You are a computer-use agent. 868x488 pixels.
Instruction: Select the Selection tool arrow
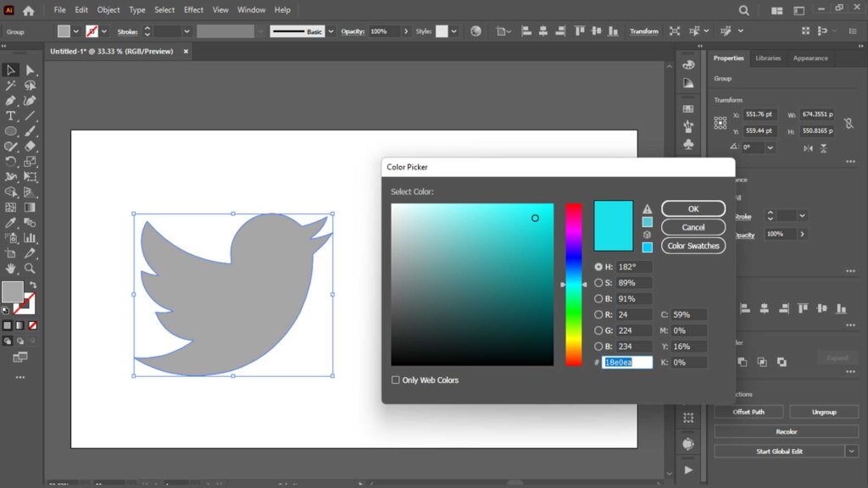click(x=10, y=70)
